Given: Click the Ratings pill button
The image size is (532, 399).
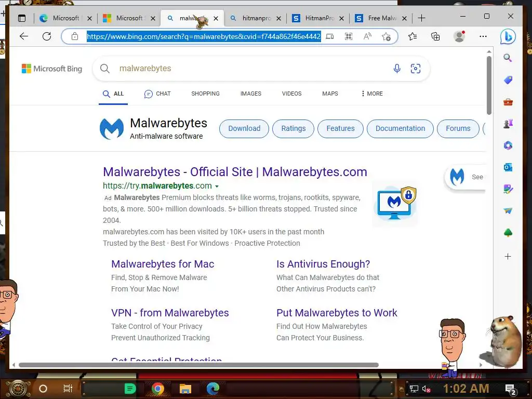Looking at the screenshot, I should 293,129.
